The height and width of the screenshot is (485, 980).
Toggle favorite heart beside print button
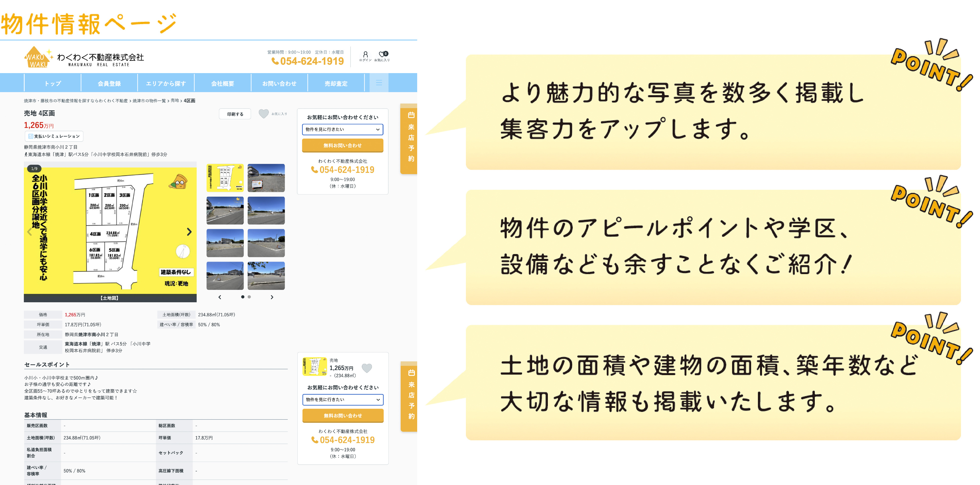point(264,114)
